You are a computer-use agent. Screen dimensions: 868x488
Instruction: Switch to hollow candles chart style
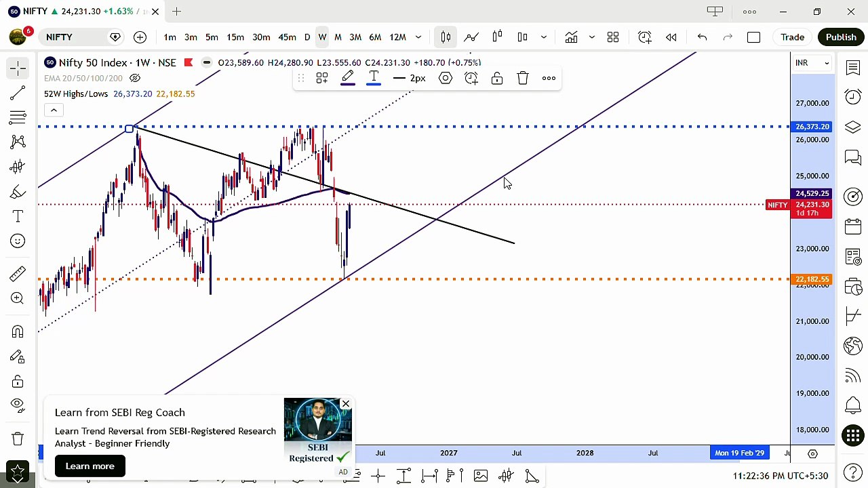click(x=497, y=37)
